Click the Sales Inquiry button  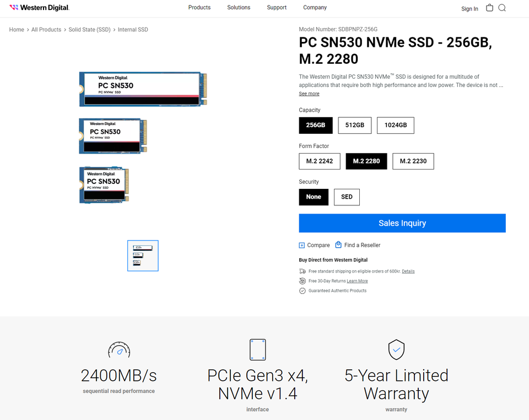coord(402,223)
